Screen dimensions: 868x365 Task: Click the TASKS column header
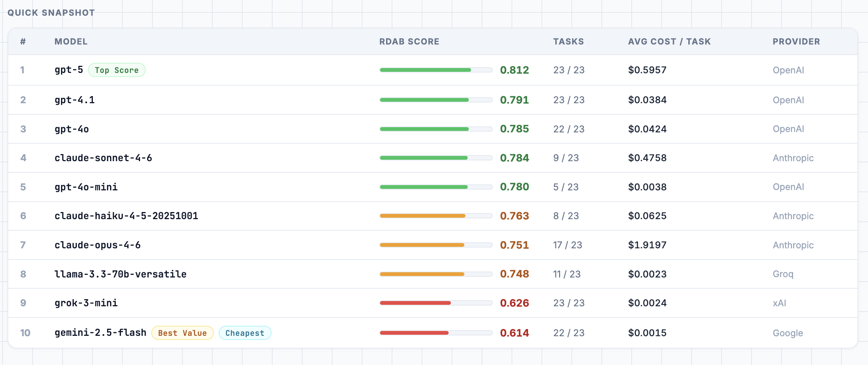tap(568, 42)
